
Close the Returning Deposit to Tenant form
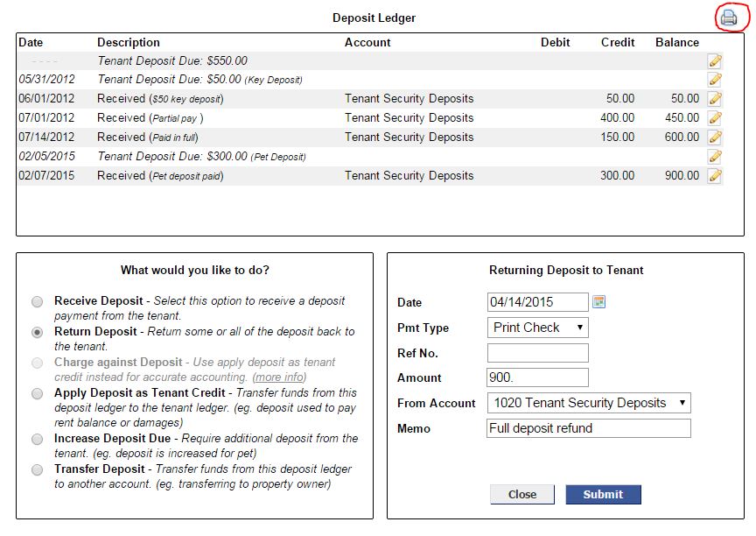pyautogui.click(x=522, y=494)
